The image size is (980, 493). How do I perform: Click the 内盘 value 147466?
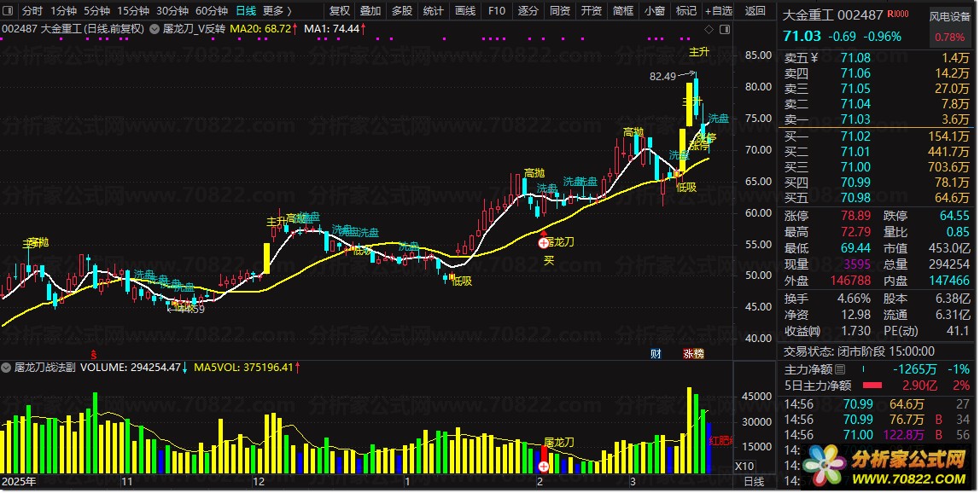point(949,281)
